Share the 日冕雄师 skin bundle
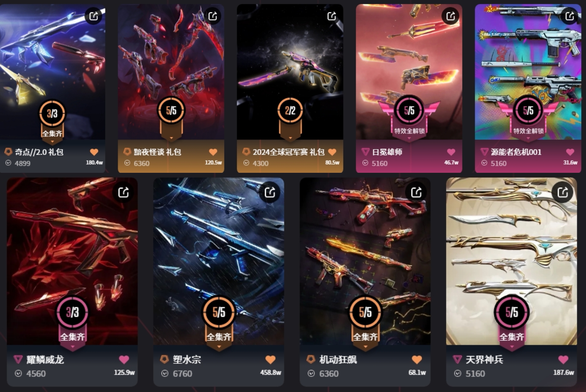586x392 pixels. [451, 16]
